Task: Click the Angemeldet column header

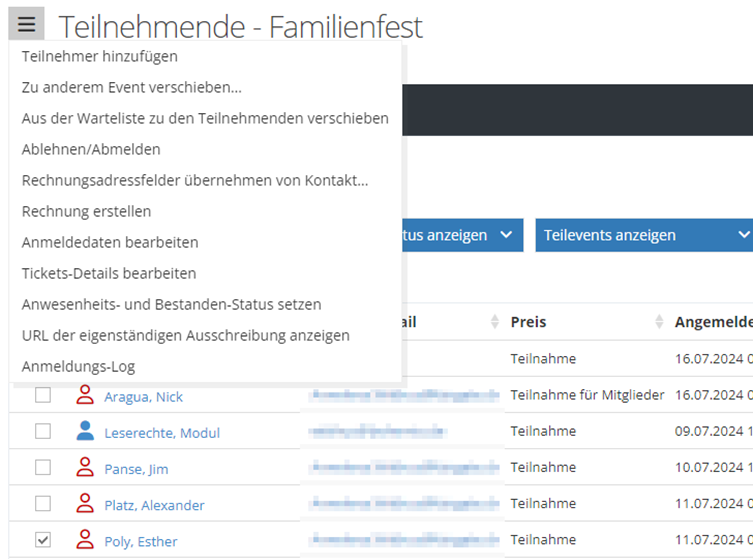Action: 713,322
